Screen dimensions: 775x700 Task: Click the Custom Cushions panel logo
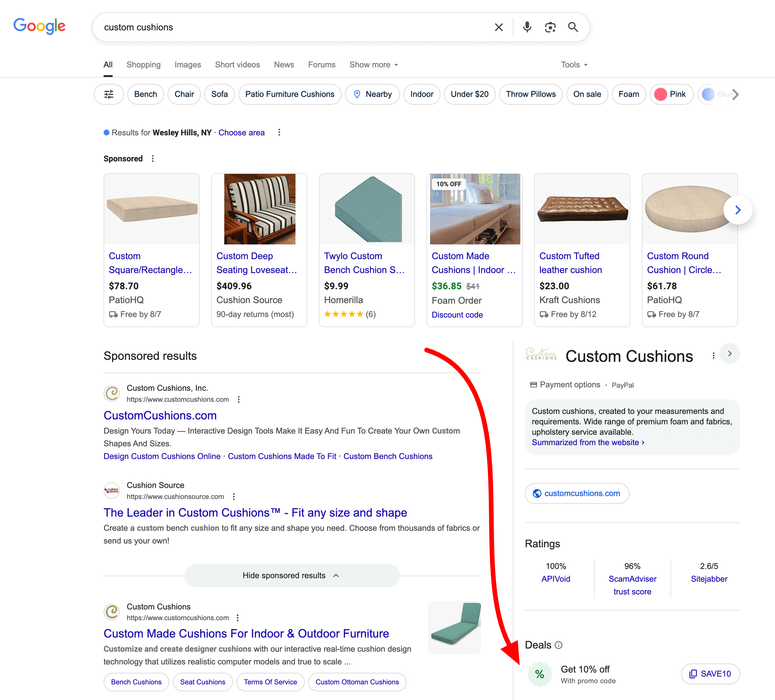(541, 354)
